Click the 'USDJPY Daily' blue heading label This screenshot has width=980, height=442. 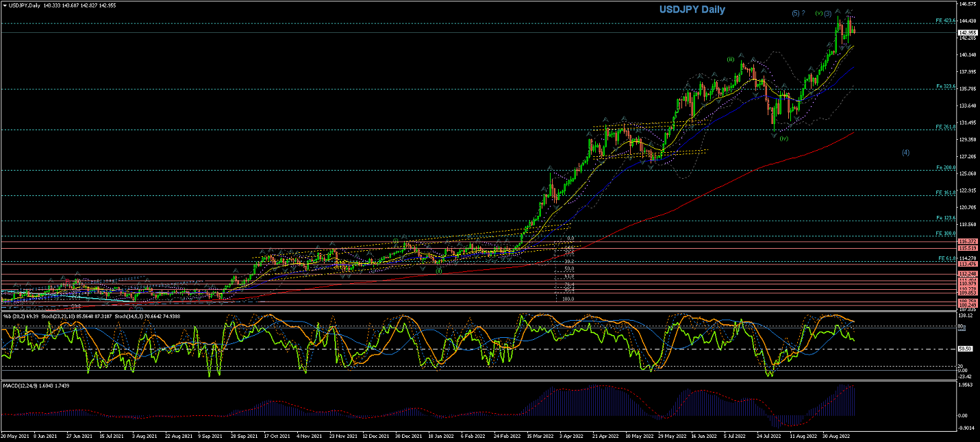(692, 10)
